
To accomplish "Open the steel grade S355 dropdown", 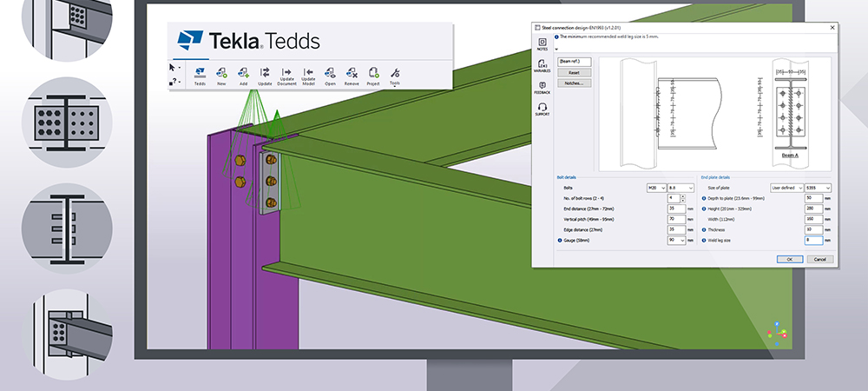I will click(819, 189).
